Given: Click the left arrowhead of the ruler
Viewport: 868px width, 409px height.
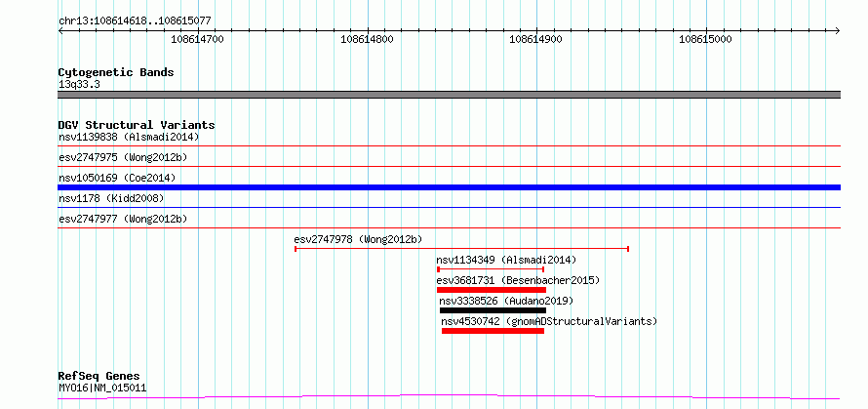Looking at the screenshot, I should click(x=60, y=30).
